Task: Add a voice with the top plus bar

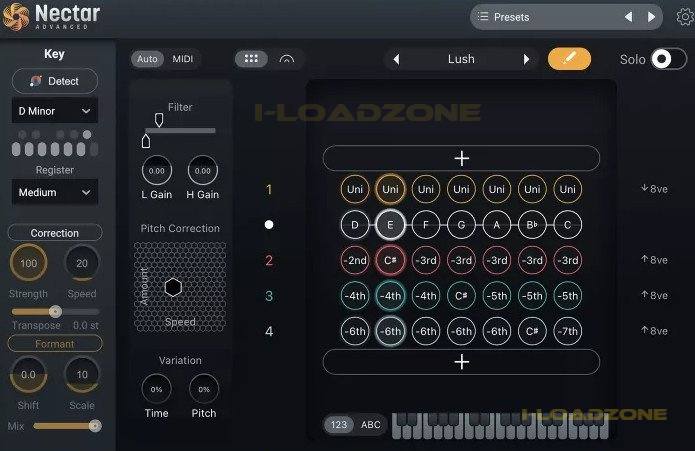Action: click(x=461, y=158)
